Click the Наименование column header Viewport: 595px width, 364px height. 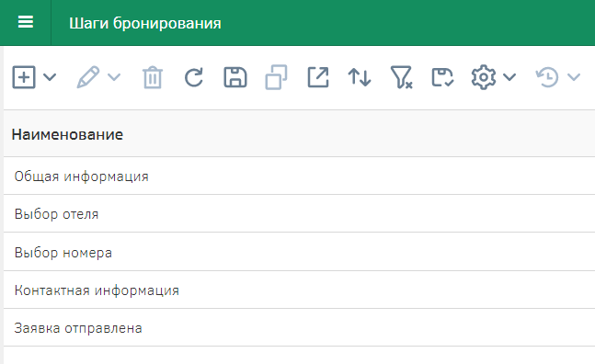[x=67, y=134]
